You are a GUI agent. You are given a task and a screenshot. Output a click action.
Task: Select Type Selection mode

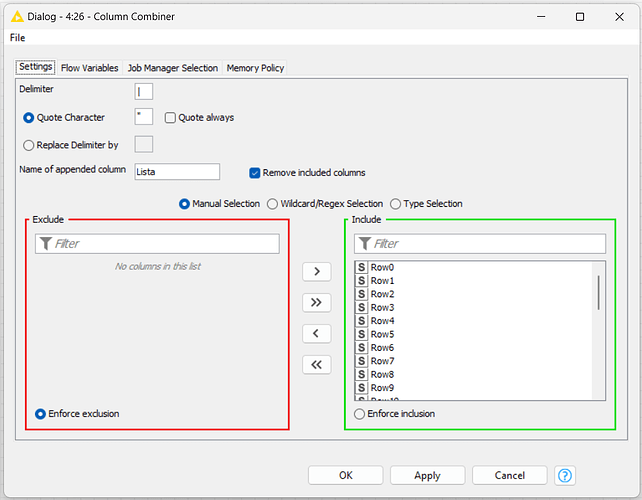[396, 204]
